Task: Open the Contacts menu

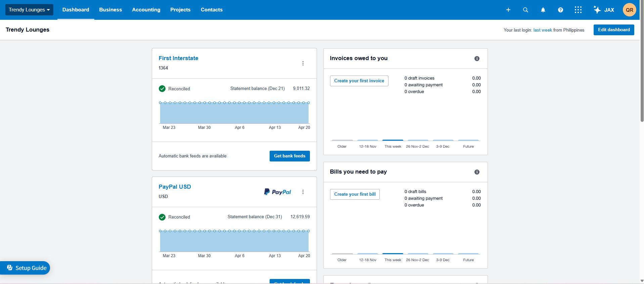Action: coord(212,10)
